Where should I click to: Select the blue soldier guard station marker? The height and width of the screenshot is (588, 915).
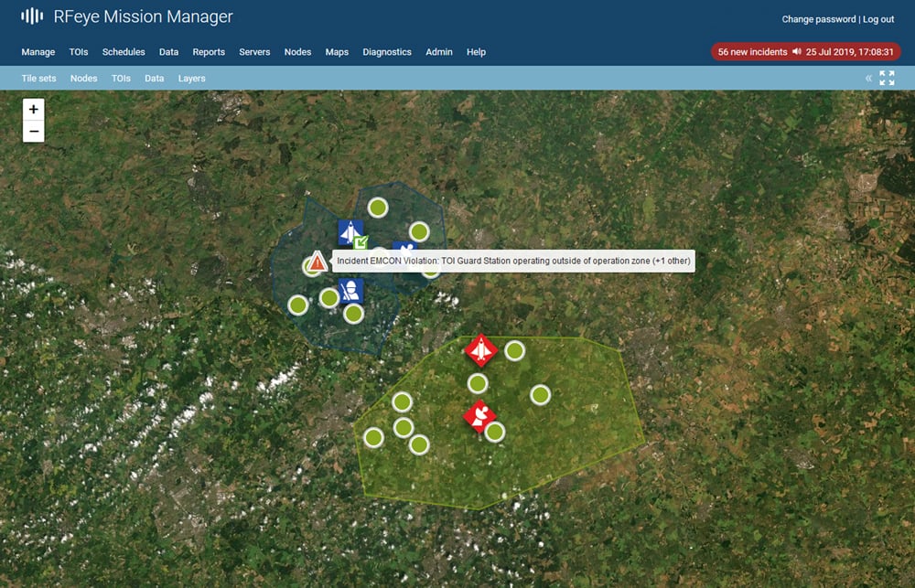(350, 291)
